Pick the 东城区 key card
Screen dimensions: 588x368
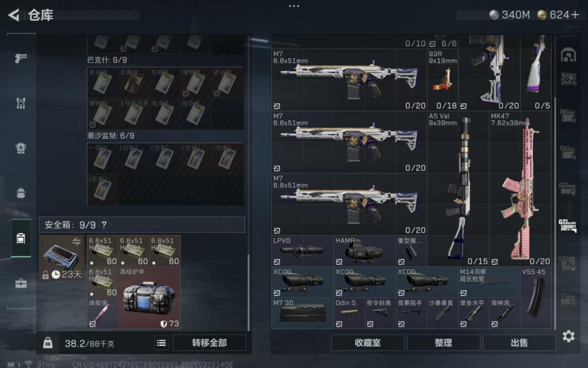click(165, 83)
